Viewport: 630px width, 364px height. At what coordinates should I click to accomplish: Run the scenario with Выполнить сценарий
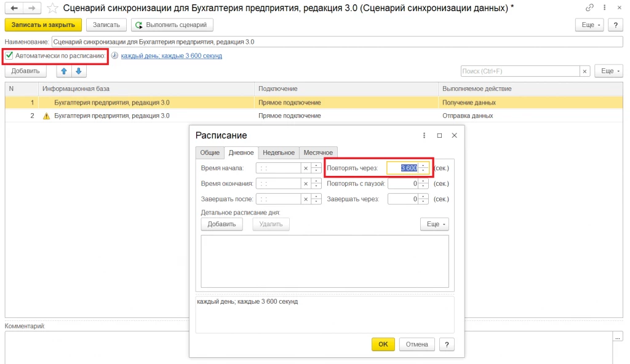point(172,25)
